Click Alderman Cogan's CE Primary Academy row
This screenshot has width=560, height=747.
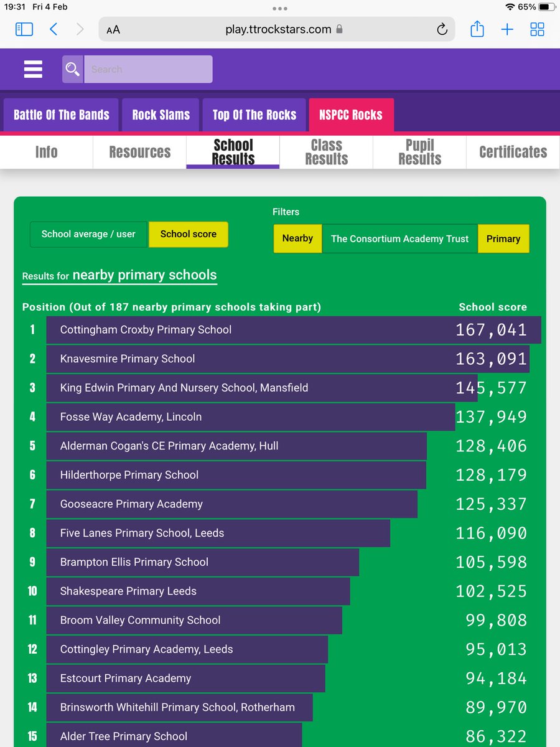click(x=236, y=446)
